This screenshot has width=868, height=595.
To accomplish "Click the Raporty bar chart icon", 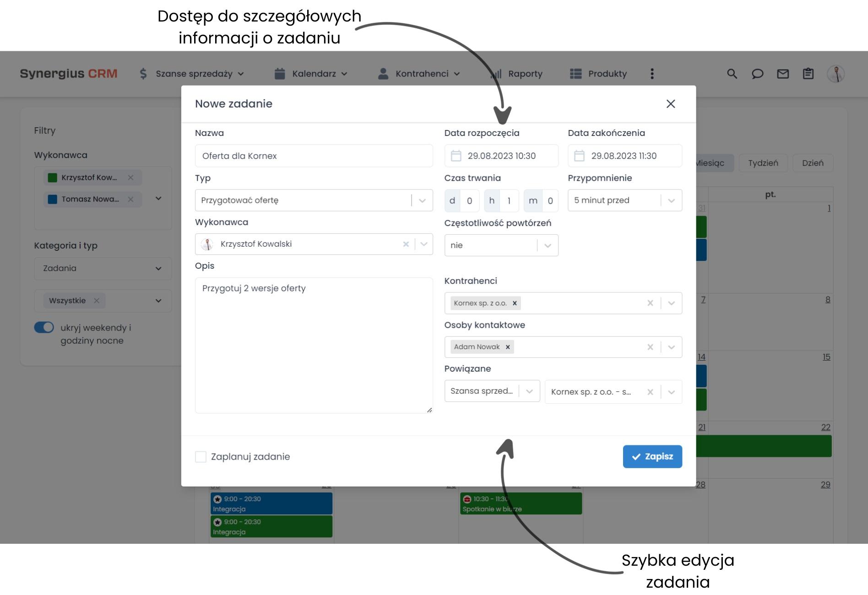I will [x=497, y=74].
